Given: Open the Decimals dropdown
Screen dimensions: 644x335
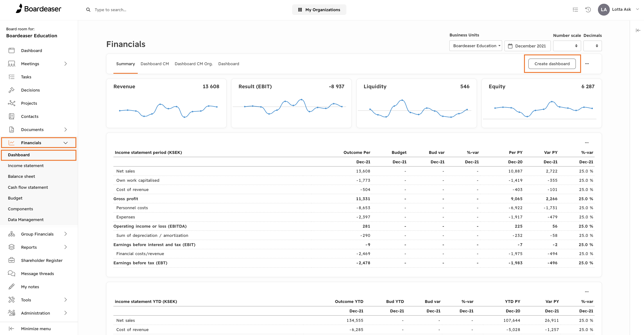Looking at the screenshot, I should pos(592,46).
